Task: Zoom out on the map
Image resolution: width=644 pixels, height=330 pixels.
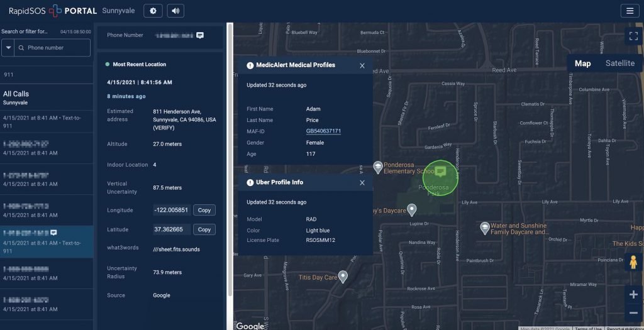Action: [x=633, y=313]
